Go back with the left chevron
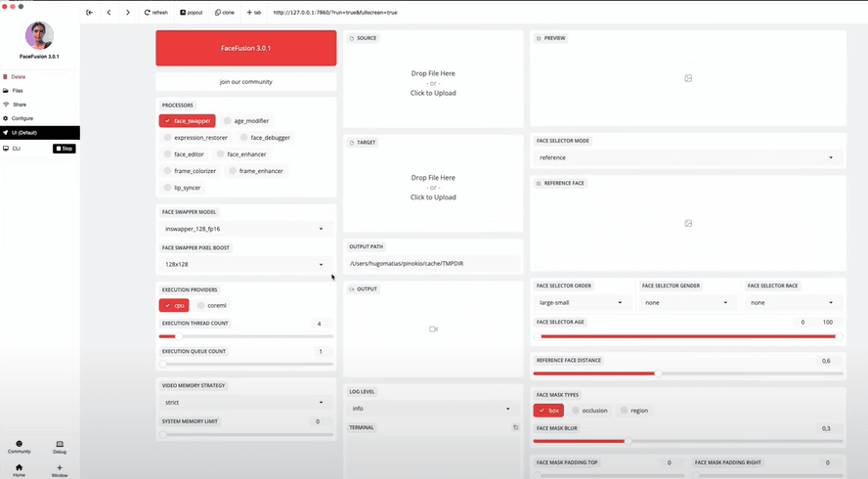This screenshot has height=479, width=868. pos(108,12)
